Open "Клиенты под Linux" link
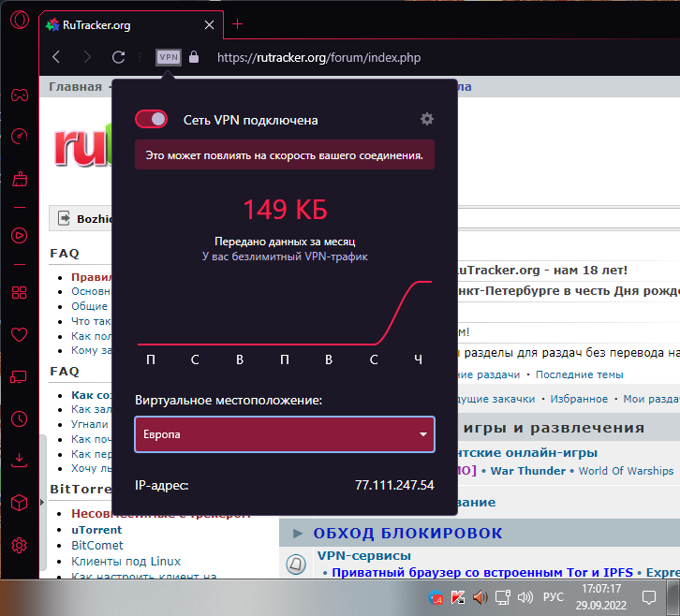This screenshot has height=616, width=680. coord(126,562)
